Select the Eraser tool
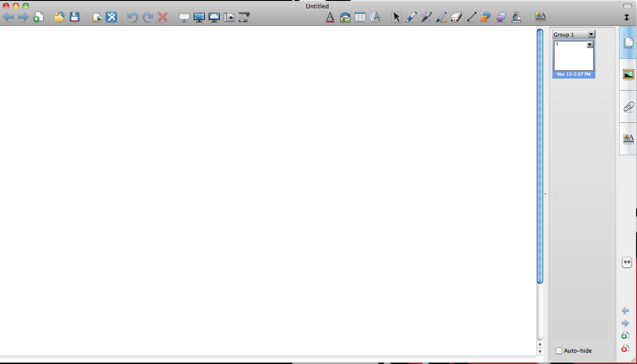The width and height of the screenshot is (637, 364). pos(456,17)
